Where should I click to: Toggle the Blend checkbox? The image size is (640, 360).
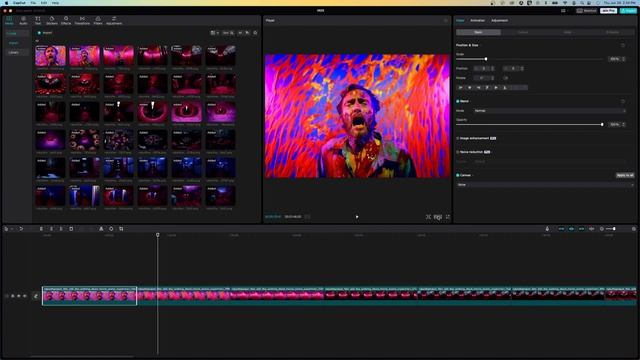point(458,101)
